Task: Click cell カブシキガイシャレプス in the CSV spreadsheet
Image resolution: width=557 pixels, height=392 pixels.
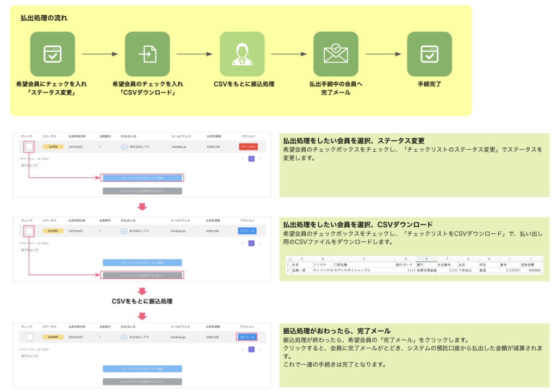Action: [352, 270]
